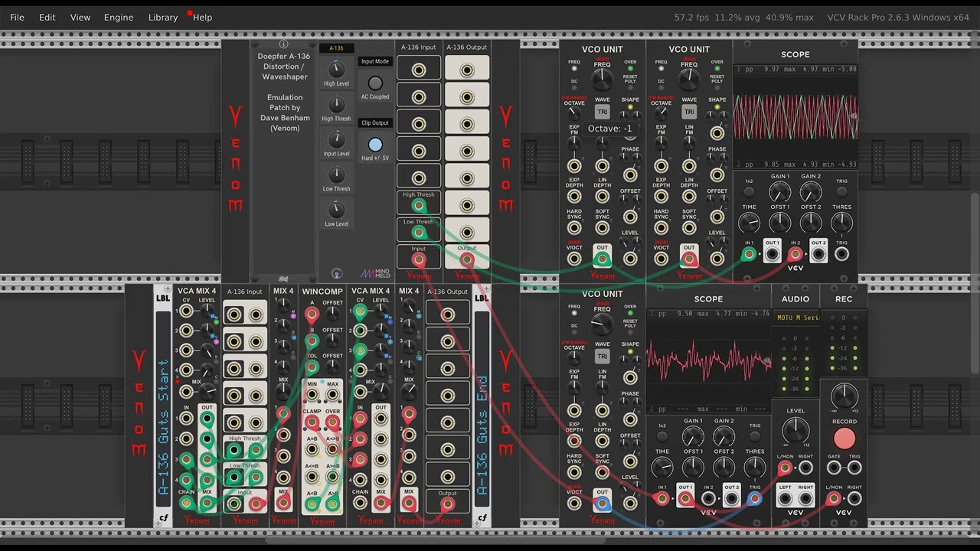Viewport: 980px width, 551px height.
Task: Click the L/MON jack on the REC module
Action: [x=834, y=498]
